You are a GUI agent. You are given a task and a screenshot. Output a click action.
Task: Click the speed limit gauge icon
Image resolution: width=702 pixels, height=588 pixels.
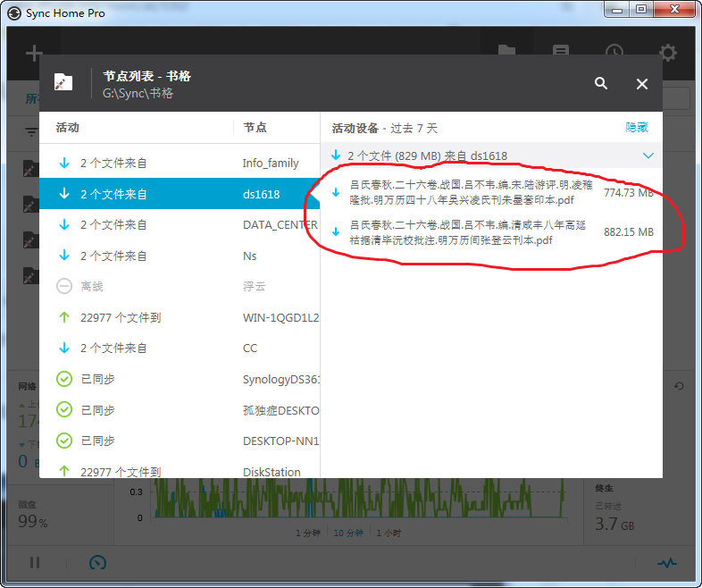[x=98, y=563]
